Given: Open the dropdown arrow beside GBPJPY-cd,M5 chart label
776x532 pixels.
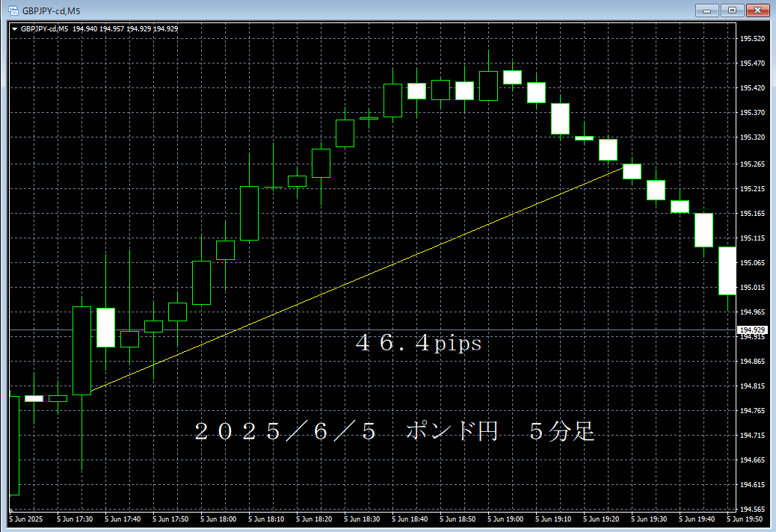Looking at the screenshot, I should pos(14,28).
